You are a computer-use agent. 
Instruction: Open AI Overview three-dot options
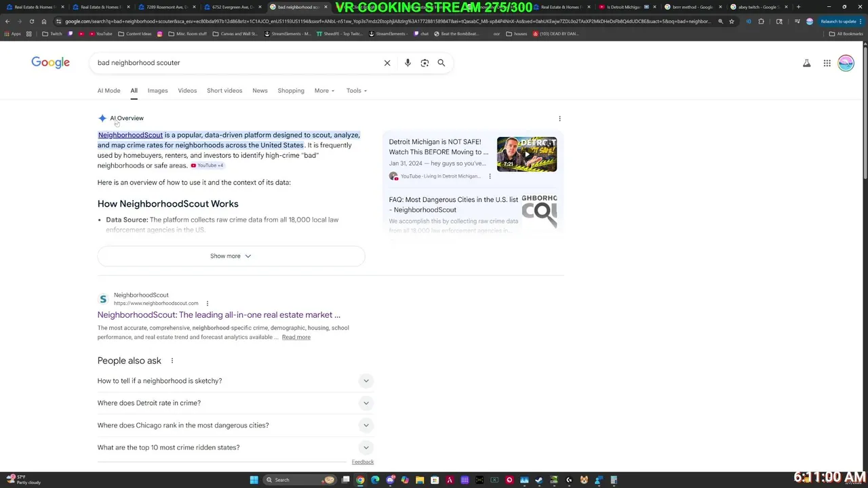tap(559, 119)
